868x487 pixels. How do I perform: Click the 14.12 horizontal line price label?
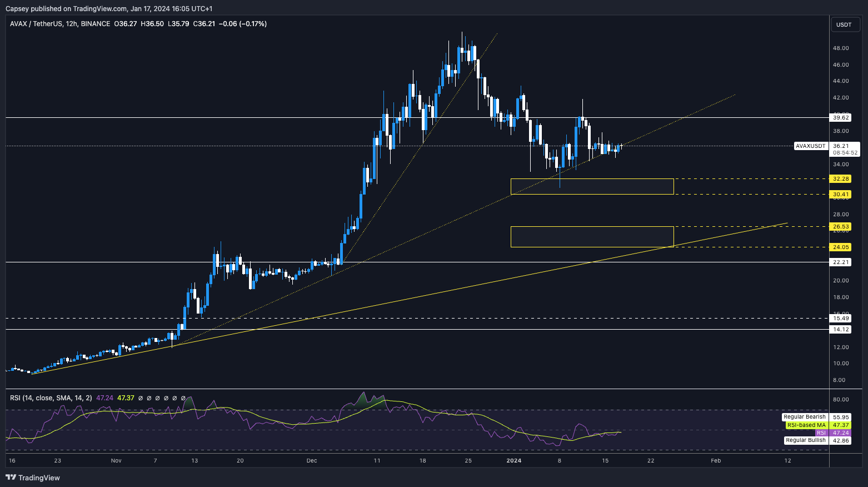click(841, 330)
